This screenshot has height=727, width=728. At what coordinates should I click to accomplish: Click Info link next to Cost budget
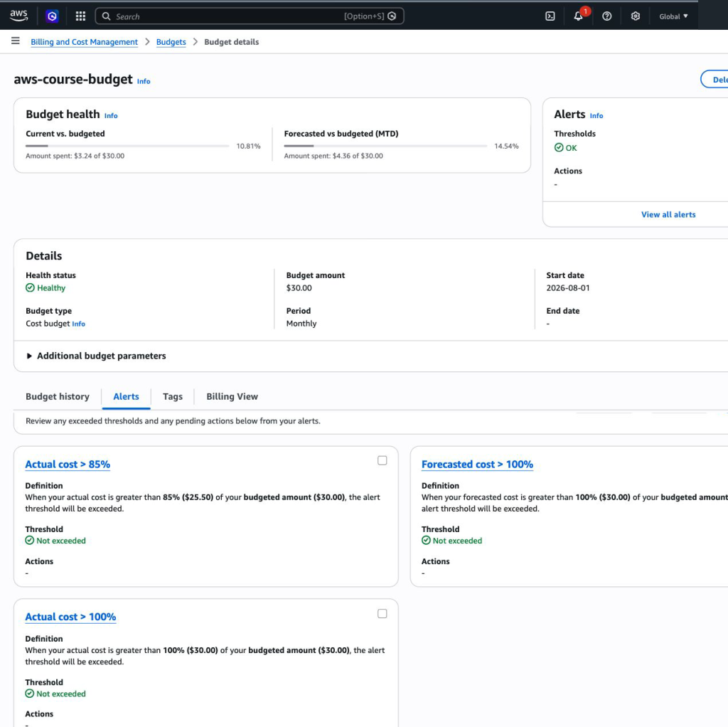[x=78, y=324]
